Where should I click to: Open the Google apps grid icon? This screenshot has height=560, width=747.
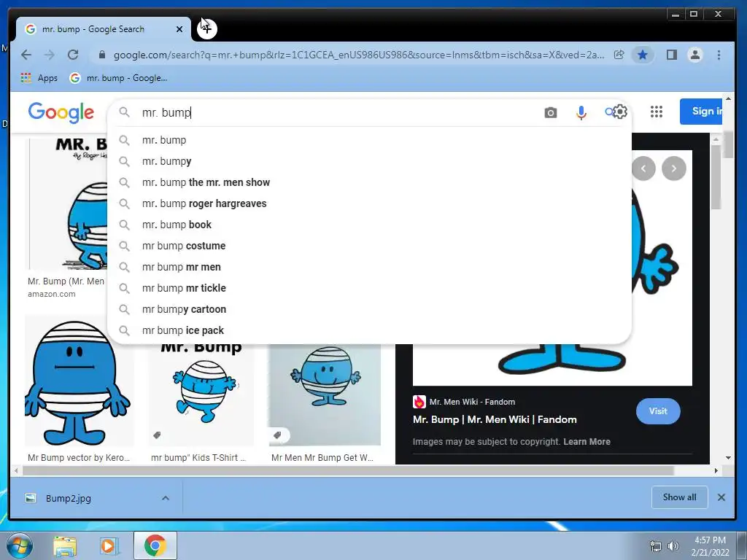point(657,112)
